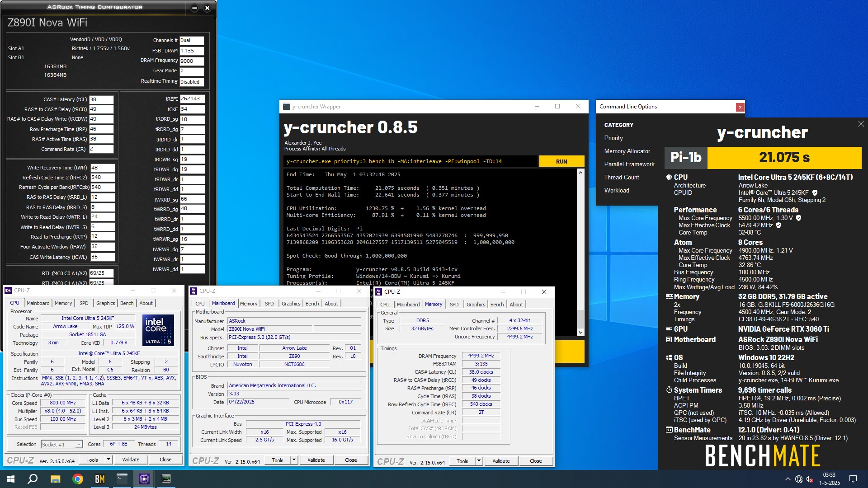Screen dimensions: 868x488
Task: Open Bench tab in left CPU-Z
Action: [x=127, y=303]
